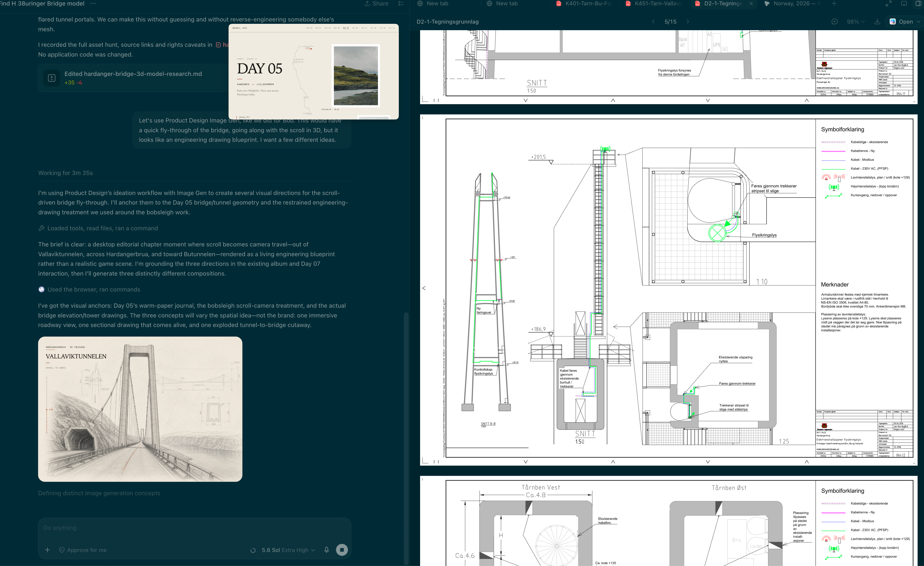
Task: Open the Edited hardanger-bridge-3d-model-research.md card
Action: [133, 78]
